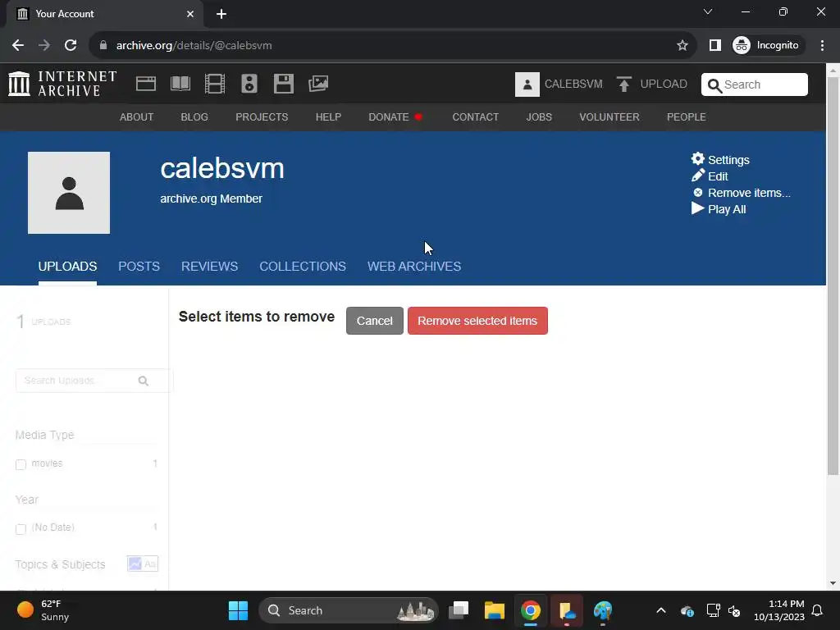Open the PROJECTS menu item
840x630 pixels.
tap(262, 116)
